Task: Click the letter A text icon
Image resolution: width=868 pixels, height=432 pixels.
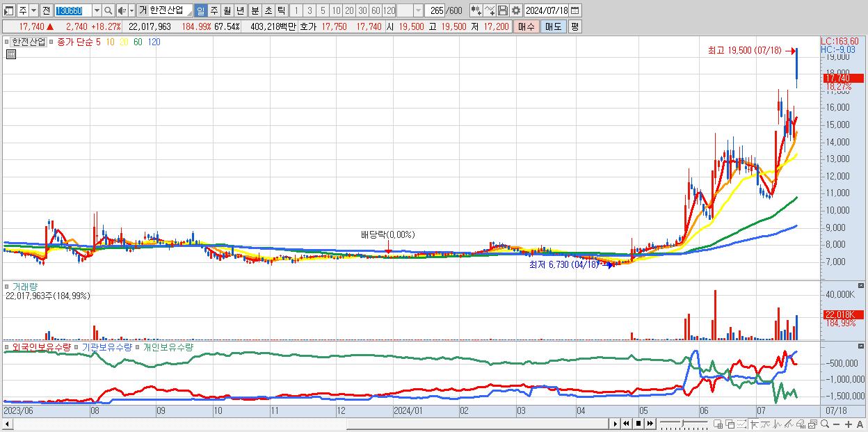Action: pyautogui.click(x=860, y=424)
